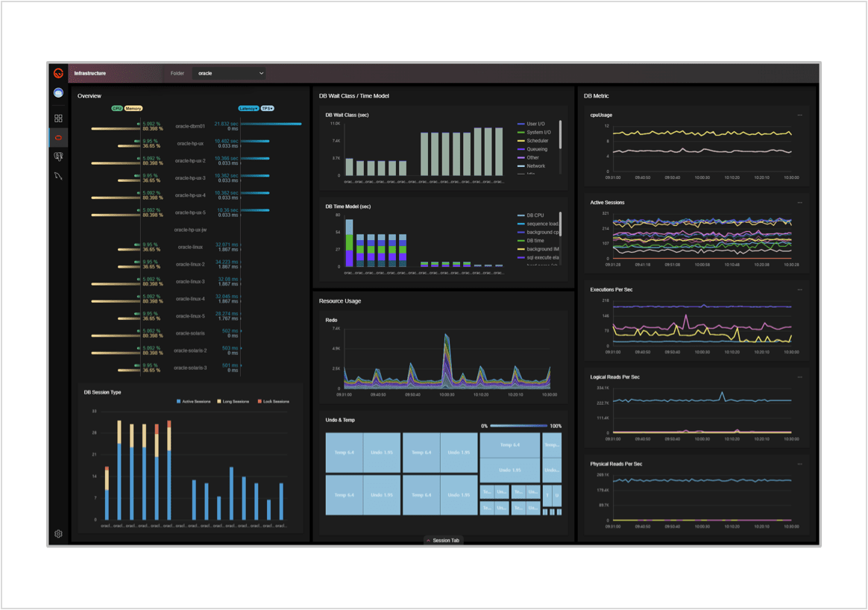The width and height of the screenshot is (868, 610).
Task: Open the Active Sessions chart options menu
Action: (x=799, y=203)
